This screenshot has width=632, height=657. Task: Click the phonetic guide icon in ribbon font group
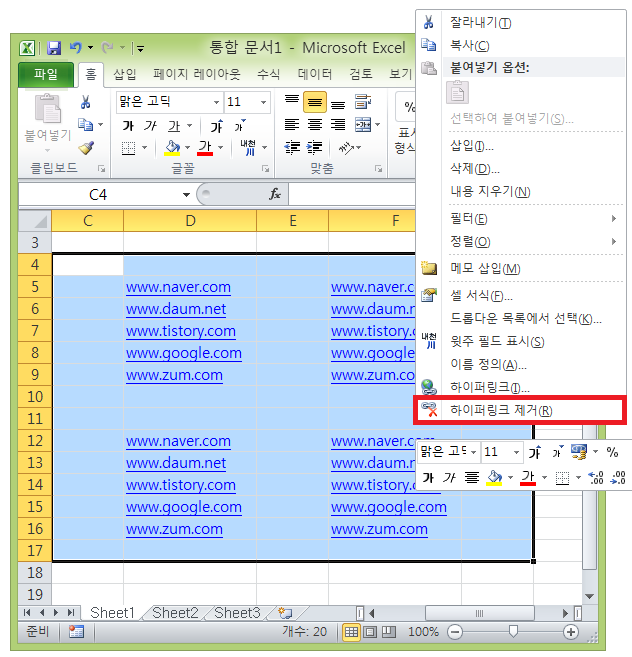point(248,148)
